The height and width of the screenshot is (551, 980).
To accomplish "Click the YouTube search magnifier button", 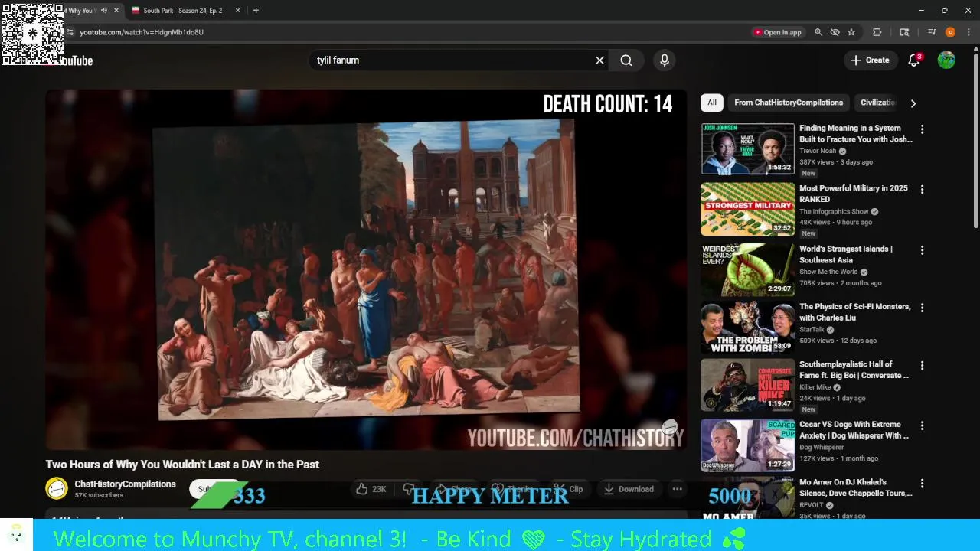I will pyautogui.click(x=626, y=60).
